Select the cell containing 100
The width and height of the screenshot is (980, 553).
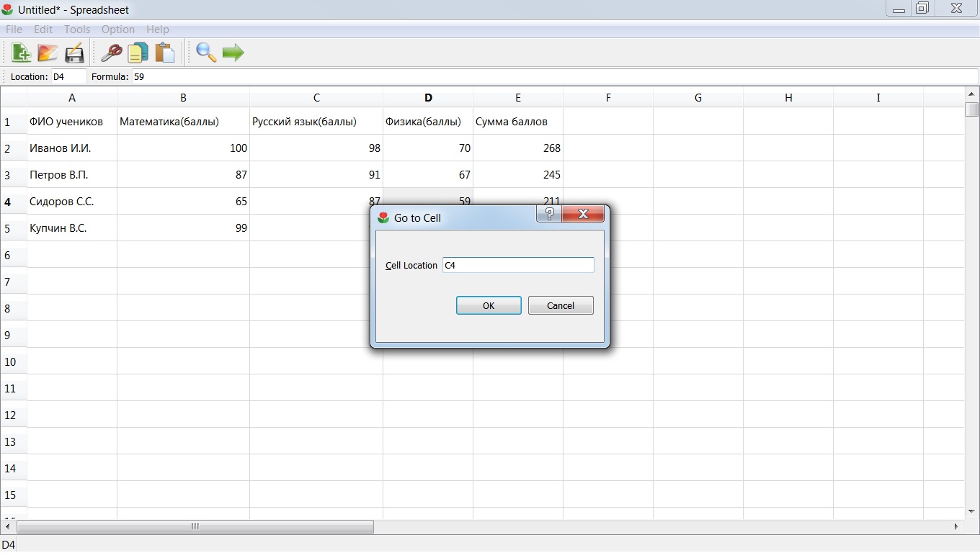(184, 148)
